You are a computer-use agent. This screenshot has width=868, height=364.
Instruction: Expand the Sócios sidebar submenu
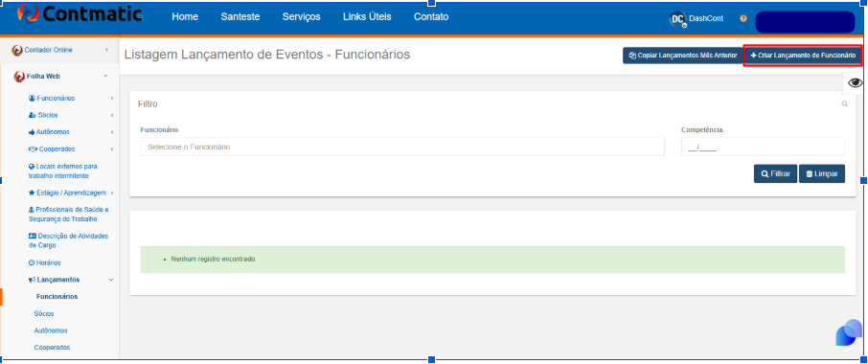pyautogui.click(x=71, y=115)
